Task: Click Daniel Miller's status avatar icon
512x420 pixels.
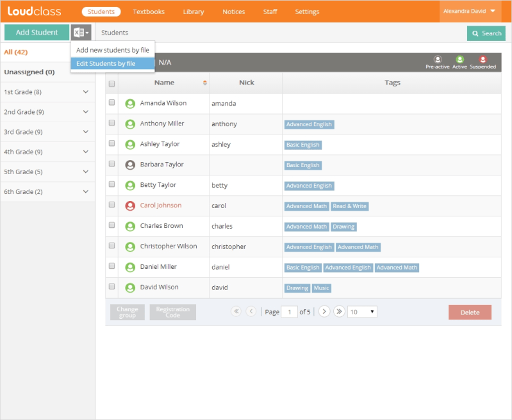Action: [130, 267]
